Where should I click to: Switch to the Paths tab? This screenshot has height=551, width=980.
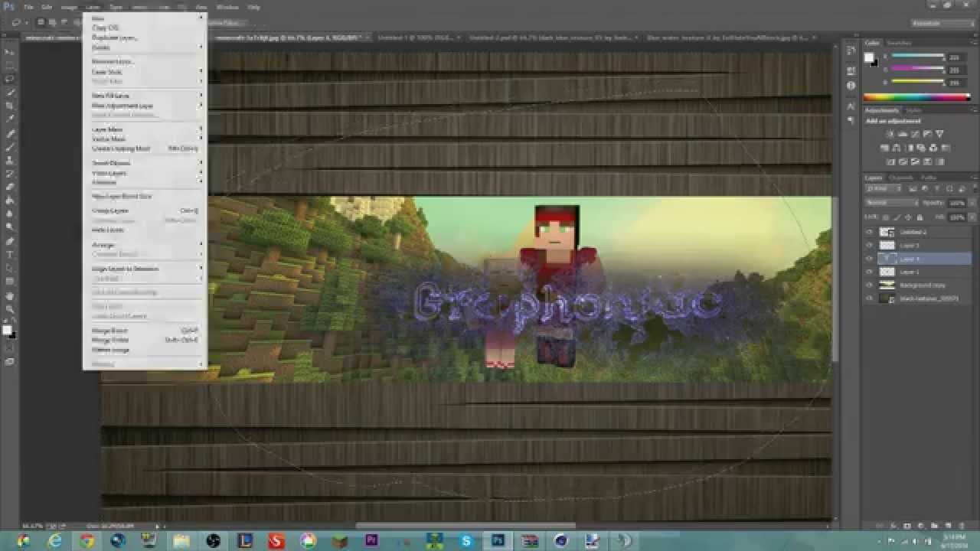928,178
